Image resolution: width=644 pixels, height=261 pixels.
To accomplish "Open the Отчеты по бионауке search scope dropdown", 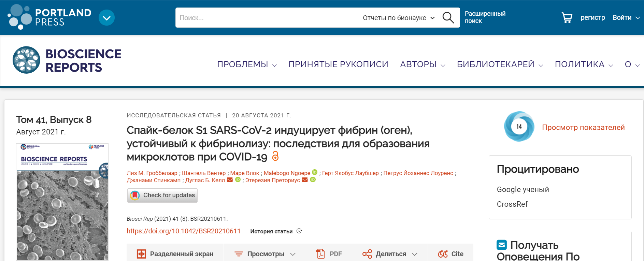I will point(399,18).
